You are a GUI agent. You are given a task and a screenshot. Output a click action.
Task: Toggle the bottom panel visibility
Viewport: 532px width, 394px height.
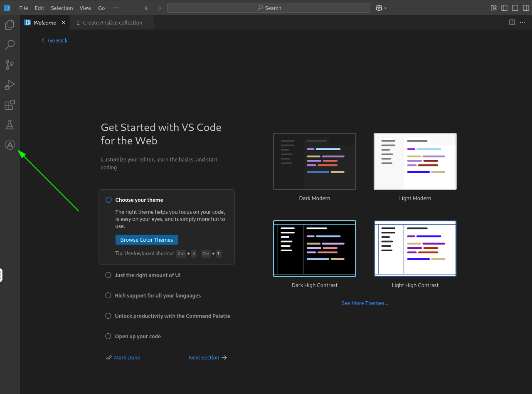tap(515, 8)
